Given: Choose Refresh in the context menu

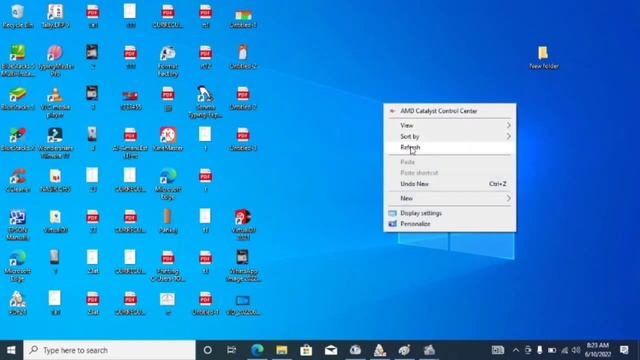Looking at the screenshot, I should click(450, 147).
